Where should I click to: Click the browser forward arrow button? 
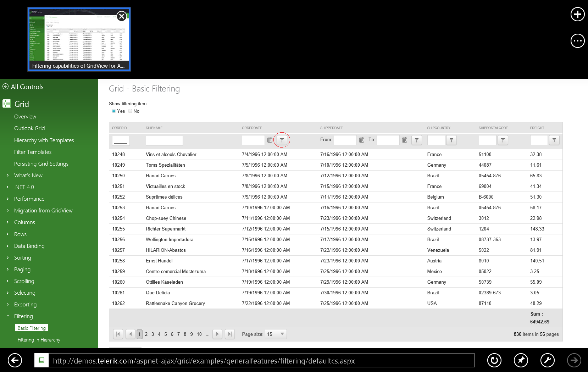click(574, 361)
